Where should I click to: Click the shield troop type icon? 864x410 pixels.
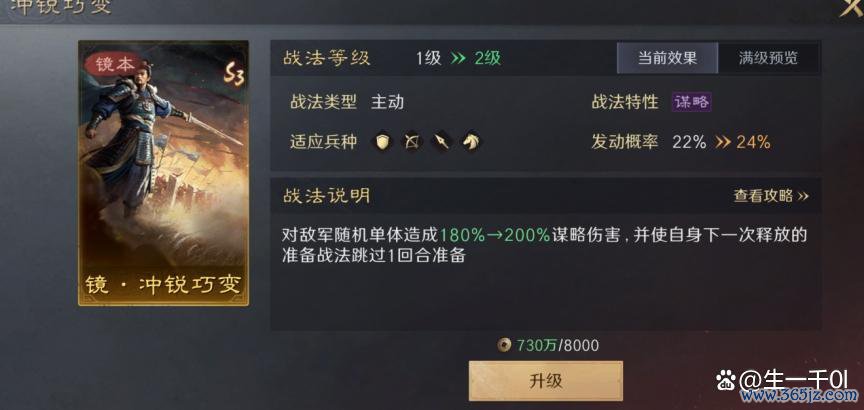click(384, 142)
